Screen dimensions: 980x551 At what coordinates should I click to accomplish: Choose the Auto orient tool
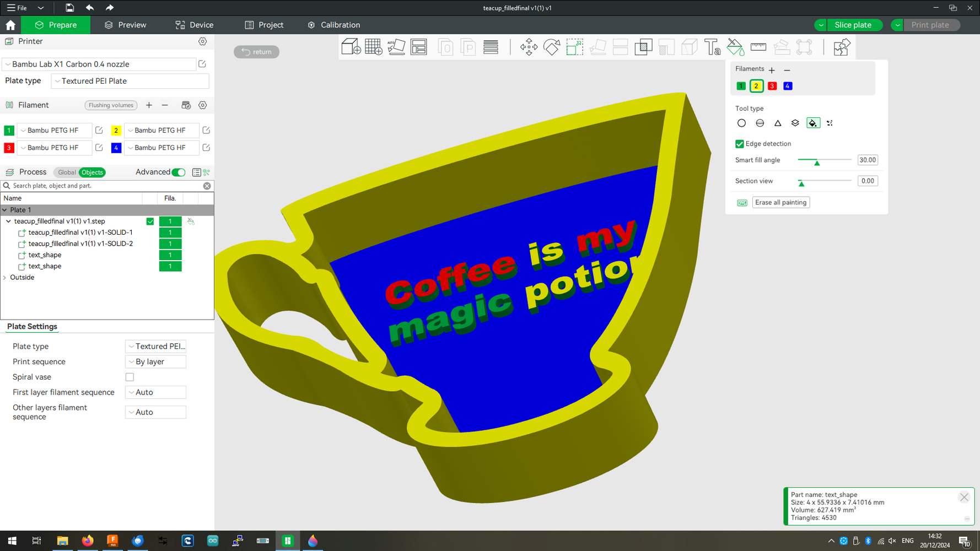pyautogui.click(x=396, y=47)
